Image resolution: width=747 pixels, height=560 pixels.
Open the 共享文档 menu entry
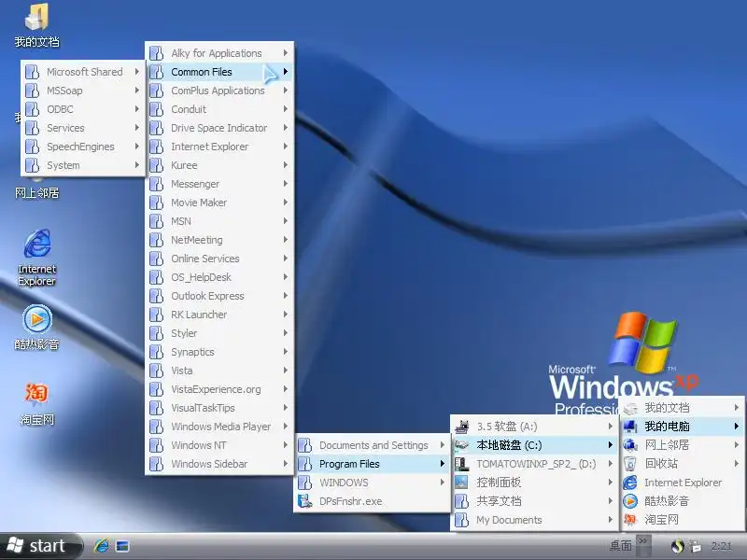point(534,501)
